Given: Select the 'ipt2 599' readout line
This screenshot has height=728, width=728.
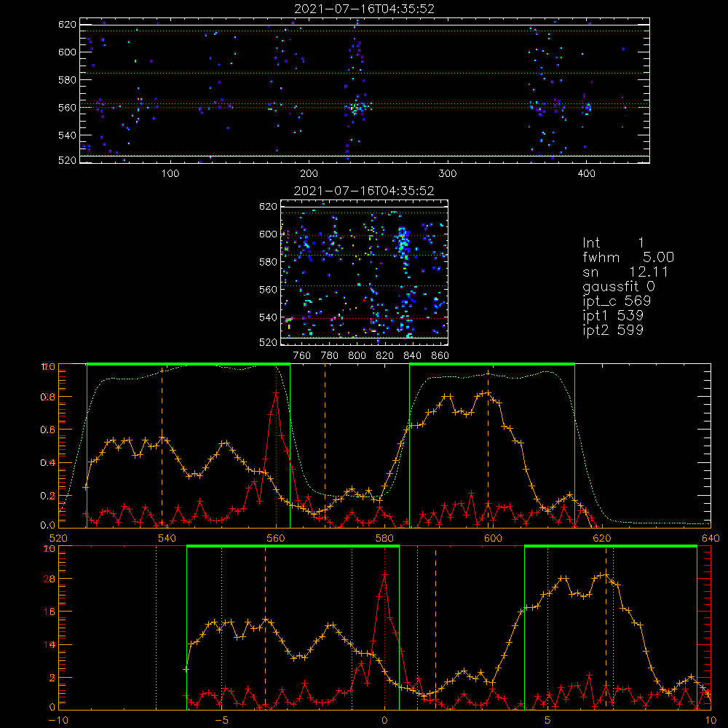Looking at the screenshot, I should click(613, 330).
